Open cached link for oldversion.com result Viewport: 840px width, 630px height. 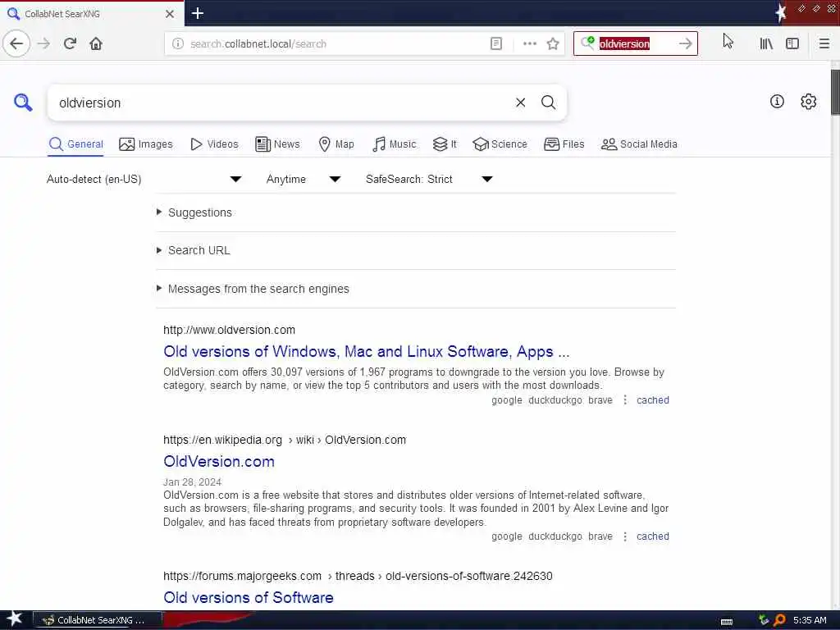pyautogui.click(x=652, y=400)
